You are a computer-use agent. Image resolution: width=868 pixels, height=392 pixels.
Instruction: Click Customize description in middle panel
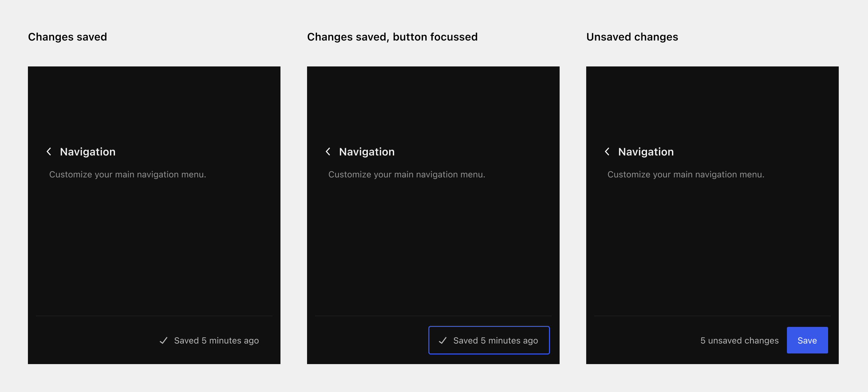coord(406,174)
